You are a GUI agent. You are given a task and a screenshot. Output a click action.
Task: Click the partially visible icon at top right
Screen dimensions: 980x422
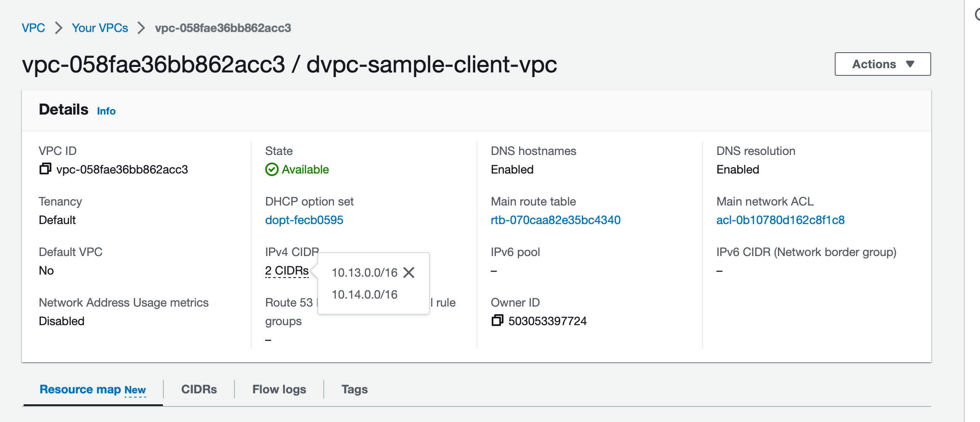click(x=977, y=15)
